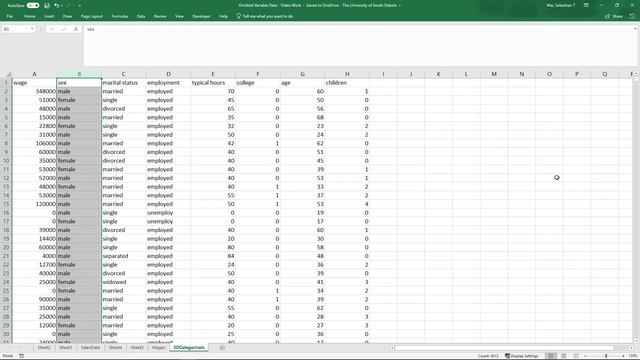Image resolution: width=640 pixels, height=360 pixels.
Task: Open the Review ribbon tab
Action: click(160, 16)
